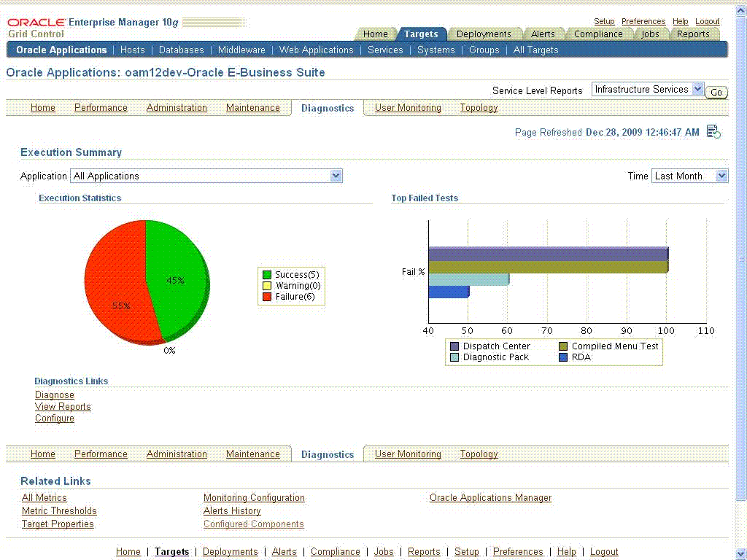Image resolution: width=747 pixels, height=560 pixels.
Task: Click the Compiled Menu Test legend square
Action: coord(563,346)
